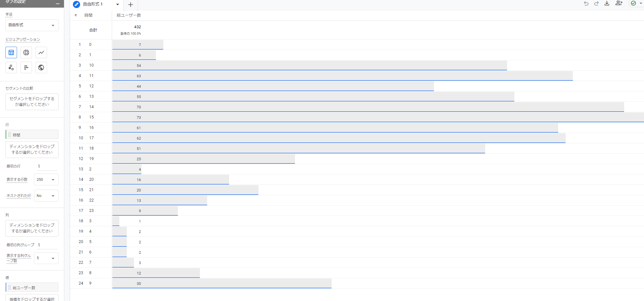Screen dimensions: 644x301
Task: Add a new tab with plus icon
Action: [x=131, y=5]
